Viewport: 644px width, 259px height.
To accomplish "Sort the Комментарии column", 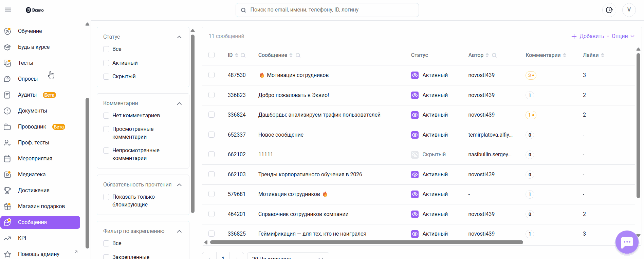I will click(565, 55).
